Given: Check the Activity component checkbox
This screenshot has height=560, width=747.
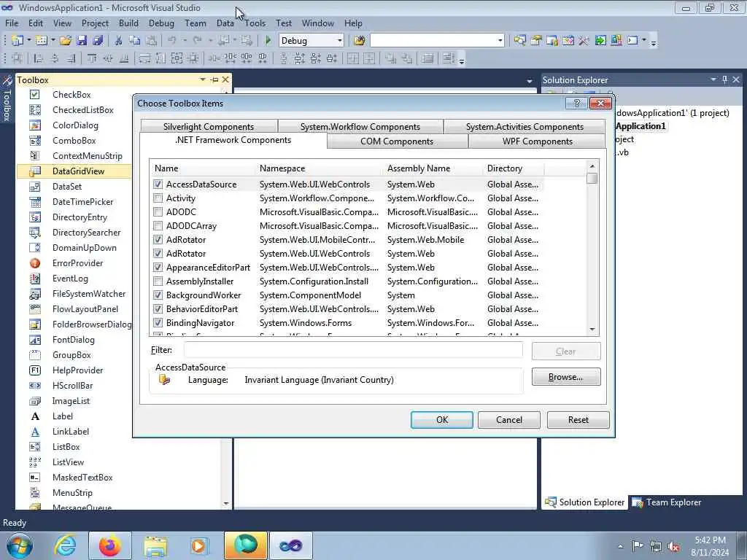Looking at the screenshot, I should [x=158, y=198].
